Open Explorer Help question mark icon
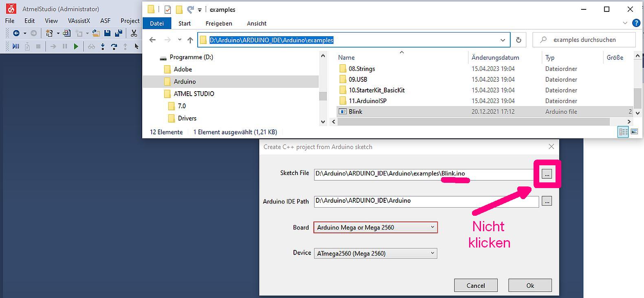Image resolution: width=644 pixels, height=298 pixels. (x=636, y=23)
